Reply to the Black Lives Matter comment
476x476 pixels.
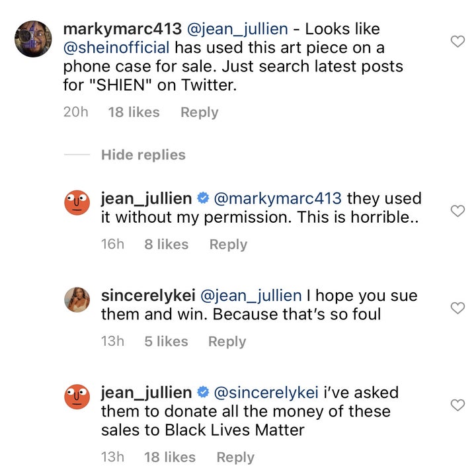[x=235, y=457]
